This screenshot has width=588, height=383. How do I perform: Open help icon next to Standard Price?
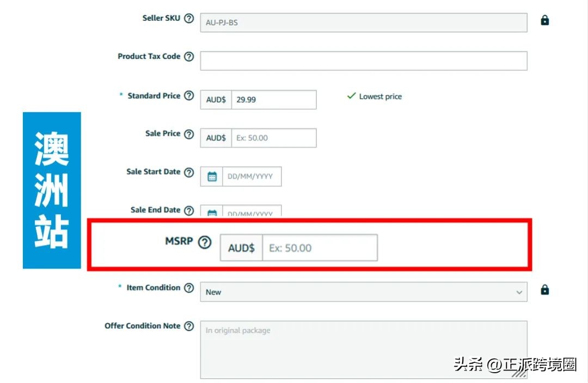coord(189,96)
